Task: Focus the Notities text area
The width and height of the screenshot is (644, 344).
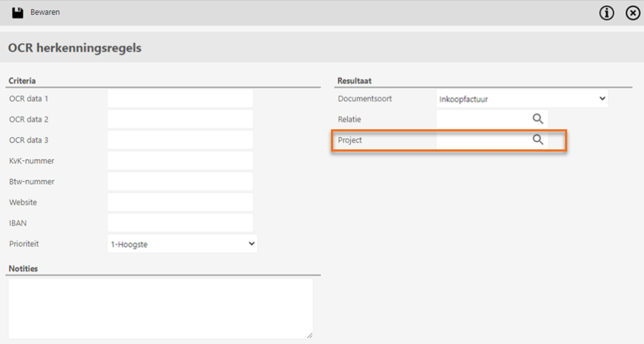Action: 161,309
